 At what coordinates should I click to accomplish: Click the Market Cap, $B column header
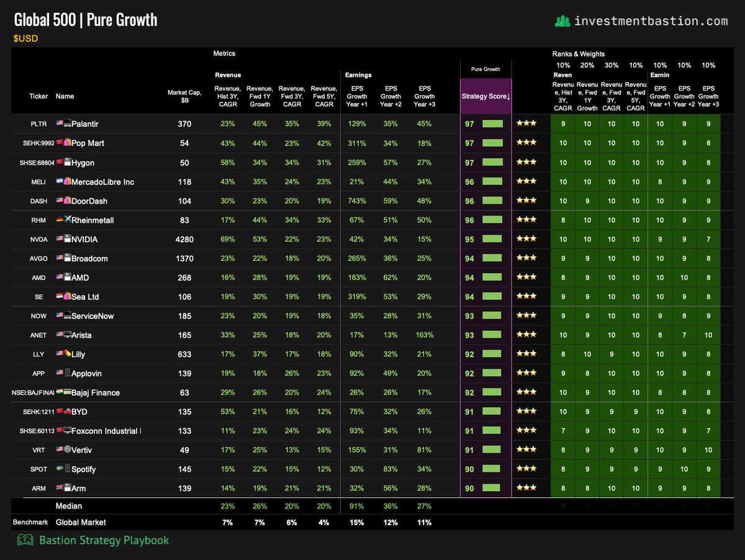click(184, 96)
